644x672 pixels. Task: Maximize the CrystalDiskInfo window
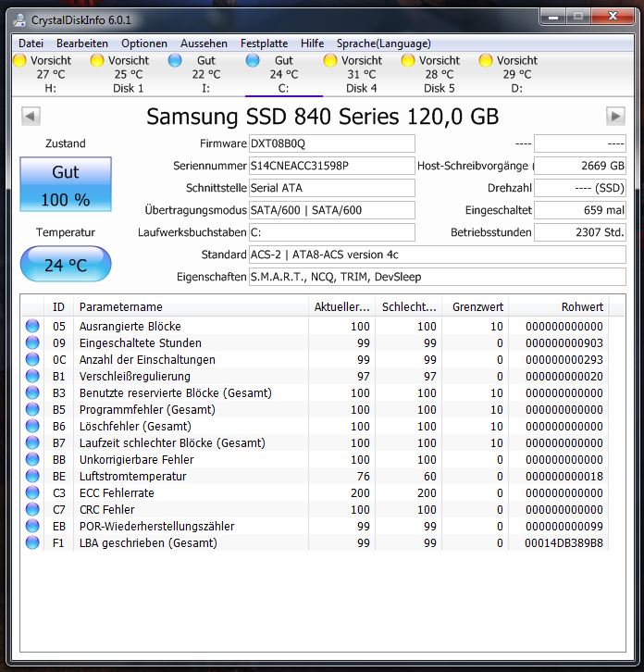click(578, 18)
